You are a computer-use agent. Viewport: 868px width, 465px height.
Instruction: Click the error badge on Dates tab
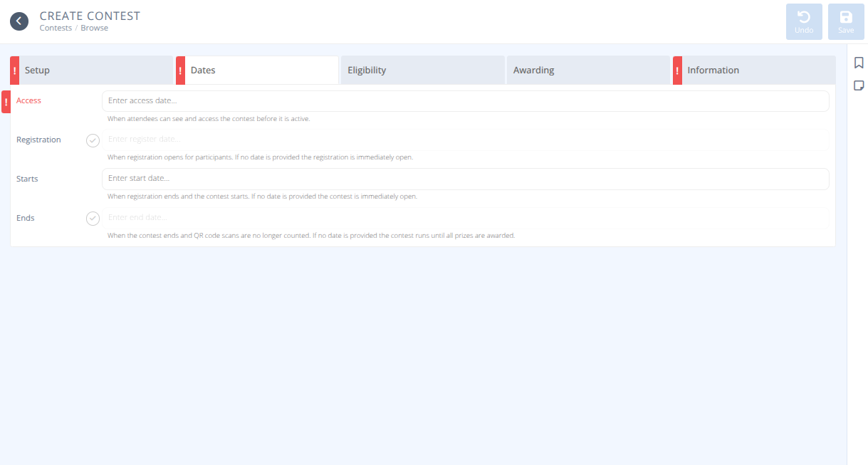pyautogui.click(x=181, y=70)
